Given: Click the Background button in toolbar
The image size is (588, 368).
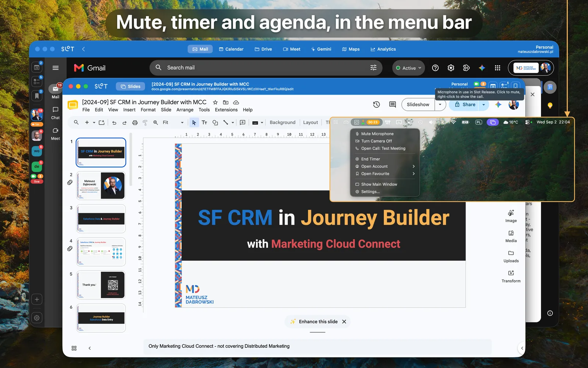Looking at the screenshot, I should 282,123.
